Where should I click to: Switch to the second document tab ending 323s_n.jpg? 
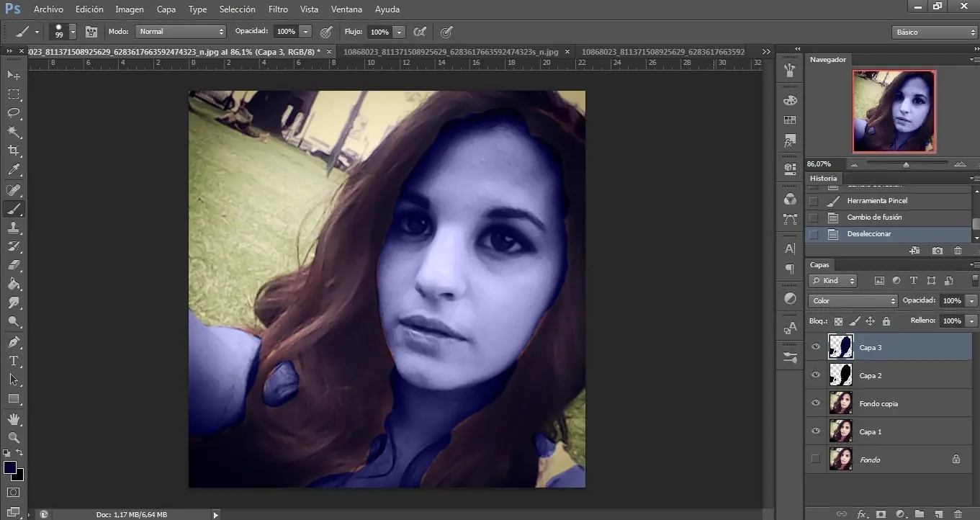[451, 52]
